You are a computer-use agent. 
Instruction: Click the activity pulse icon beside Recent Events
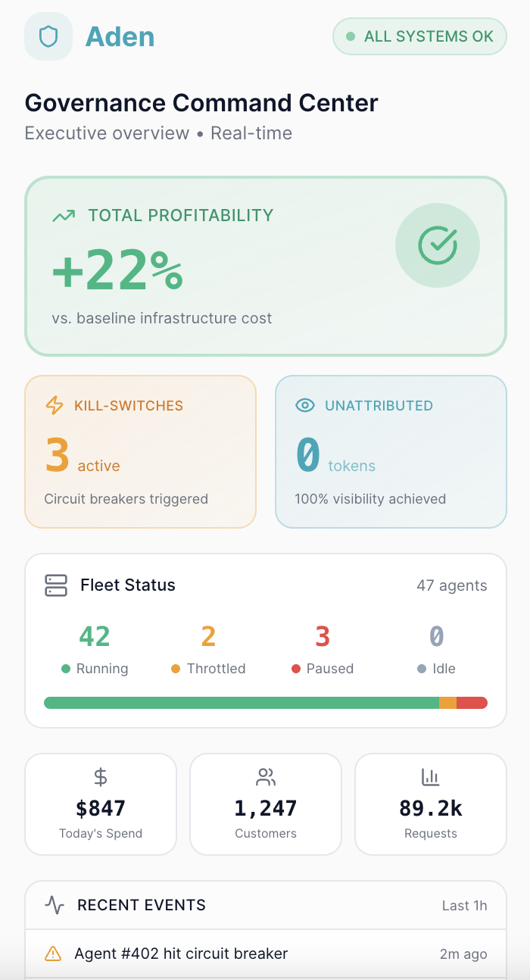pyautogui.click(x=55, y=905)
